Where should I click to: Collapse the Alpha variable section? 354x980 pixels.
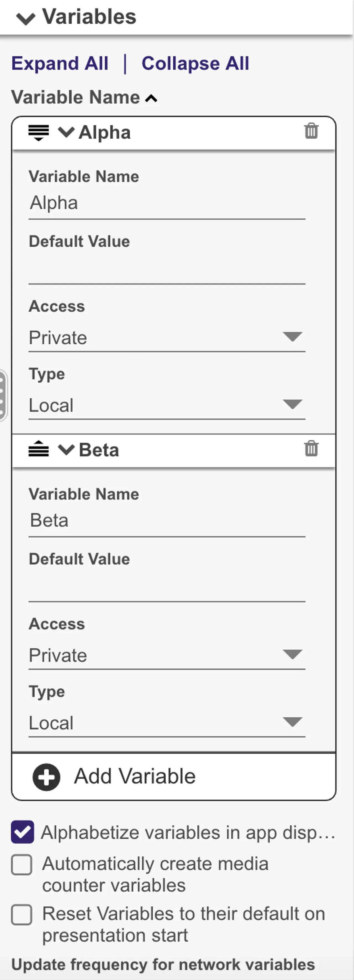(x=66, y=132)
